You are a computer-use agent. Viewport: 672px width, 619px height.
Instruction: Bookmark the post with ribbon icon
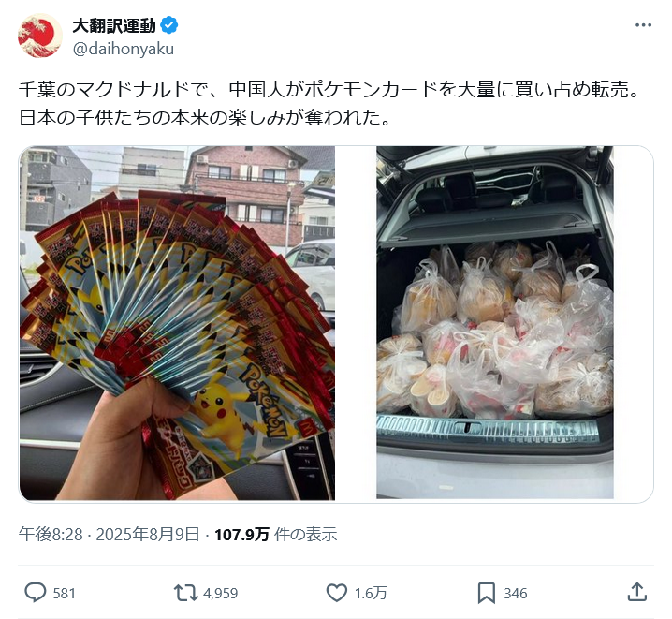click(487, 594)
